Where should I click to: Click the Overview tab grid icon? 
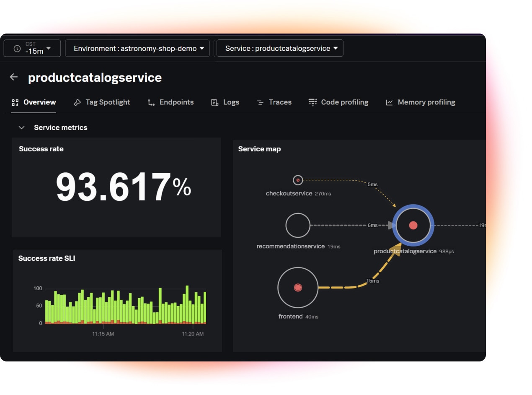[x=15, y=102]
